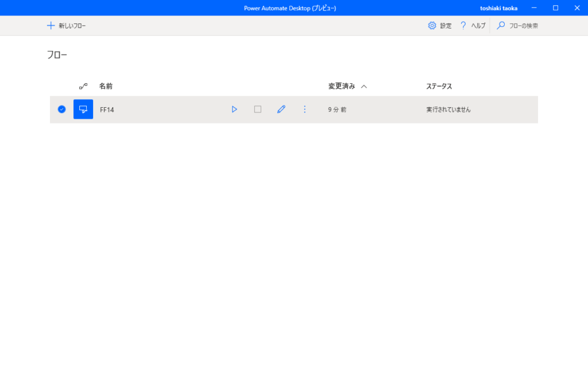The width and height of the screenshot is (588, 382).
Task: Sort flows by 名前 column
Action: tap(106, 87)
